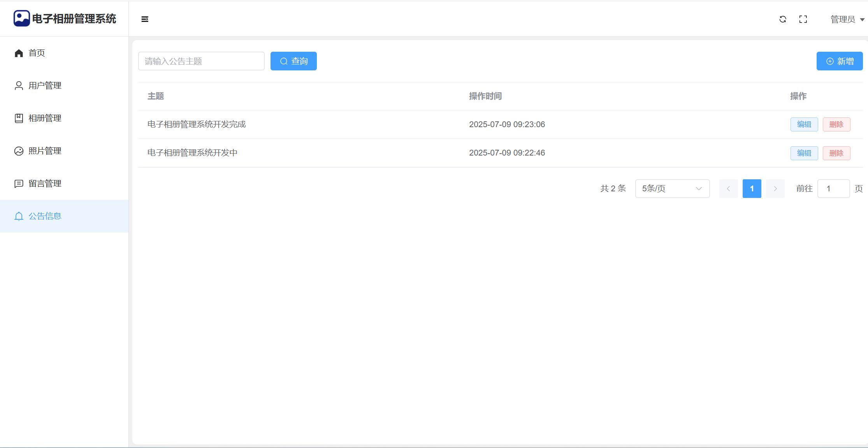Go to previous page arrow
The width and height of the screenshot is (868, 448).
[x=728, y=189]
